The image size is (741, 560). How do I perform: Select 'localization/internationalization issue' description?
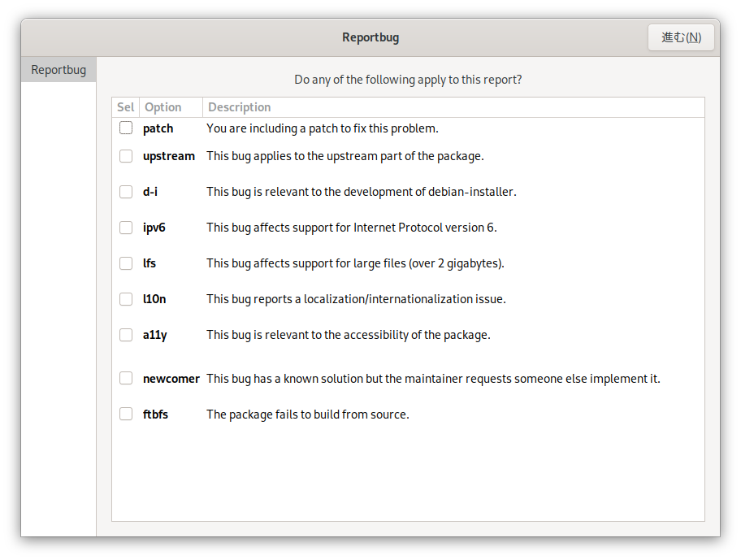pos(356,299)
